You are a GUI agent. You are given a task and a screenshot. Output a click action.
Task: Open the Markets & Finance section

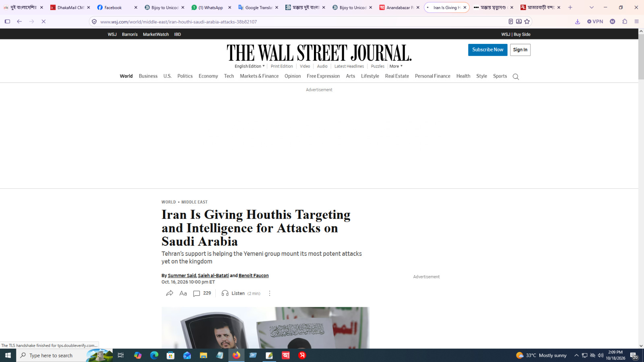coord(259,76)
